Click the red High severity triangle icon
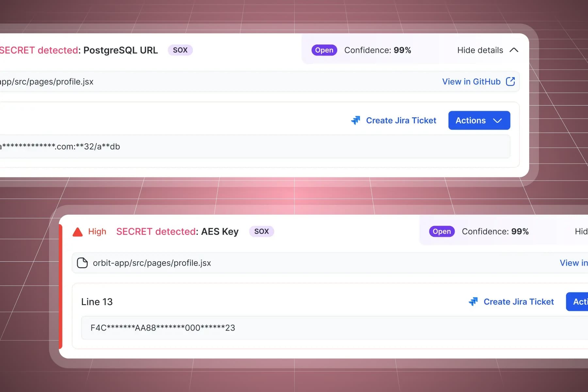The width and height of the screenshot is (588, 392). pyautogui.click(x=77, y=231)
